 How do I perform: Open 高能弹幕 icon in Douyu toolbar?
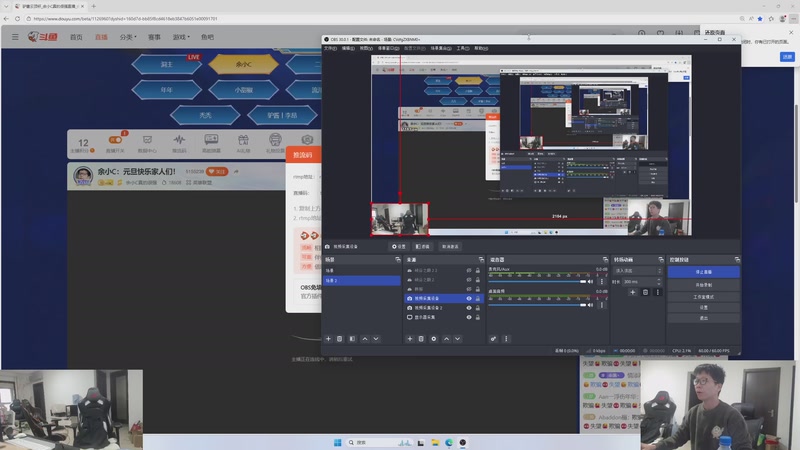point(211,143)
